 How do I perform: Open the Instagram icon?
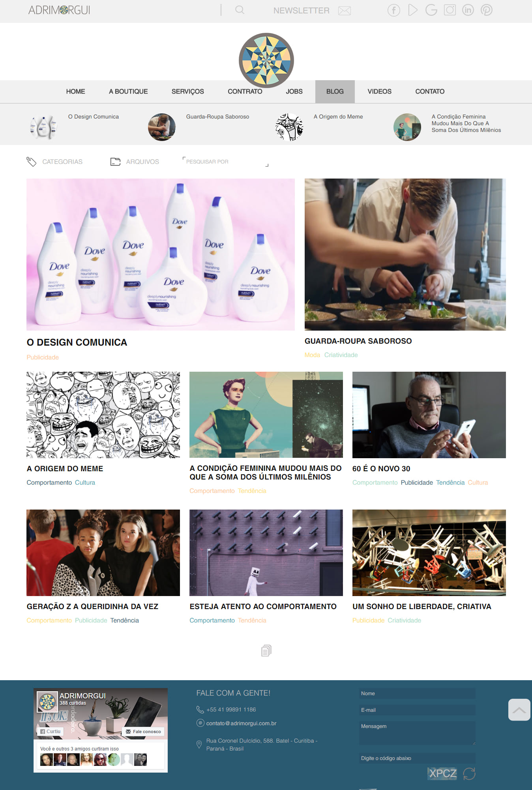450,10
